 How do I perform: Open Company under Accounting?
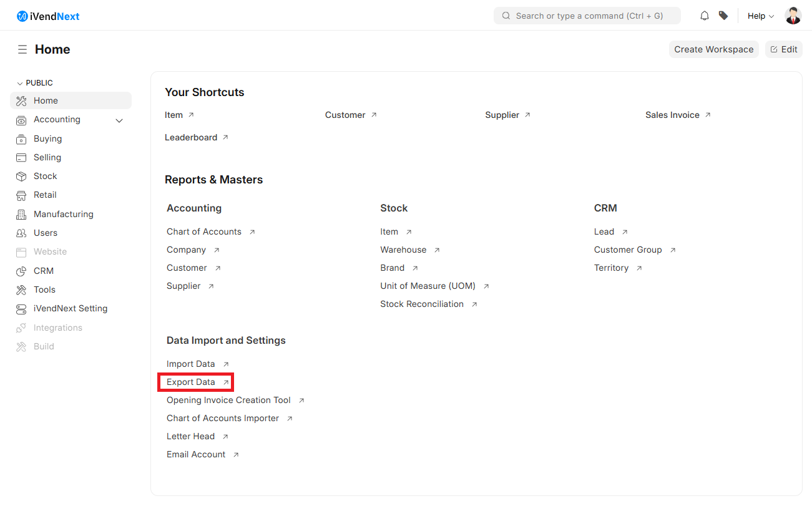(x=186, y=250)
